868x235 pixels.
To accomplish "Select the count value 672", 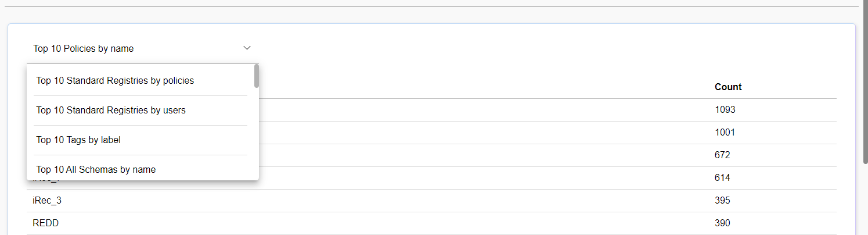I will (722, 155).
